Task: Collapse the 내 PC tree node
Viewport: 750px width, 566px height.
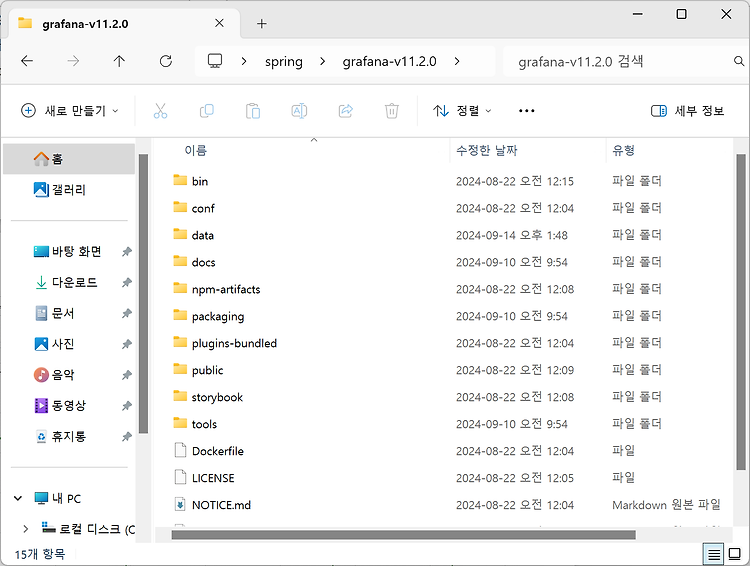Action: pyautogui.click(x=18, y=499)
